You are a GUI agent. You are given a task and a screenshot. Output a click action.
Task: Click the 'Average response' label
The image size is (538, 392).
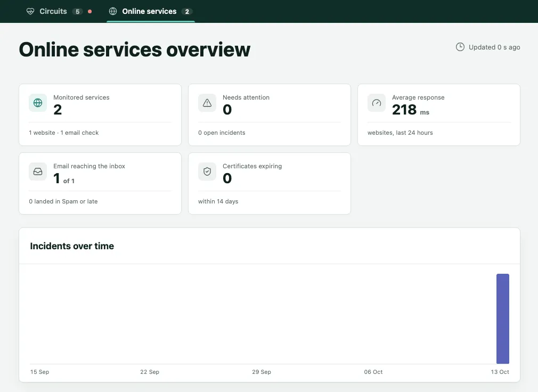coord(418,97)
